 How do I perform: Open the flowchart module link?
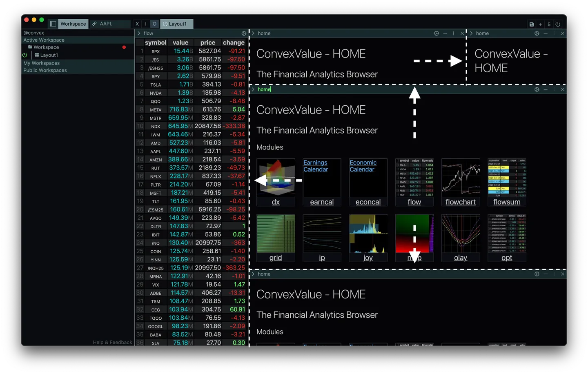461,202
